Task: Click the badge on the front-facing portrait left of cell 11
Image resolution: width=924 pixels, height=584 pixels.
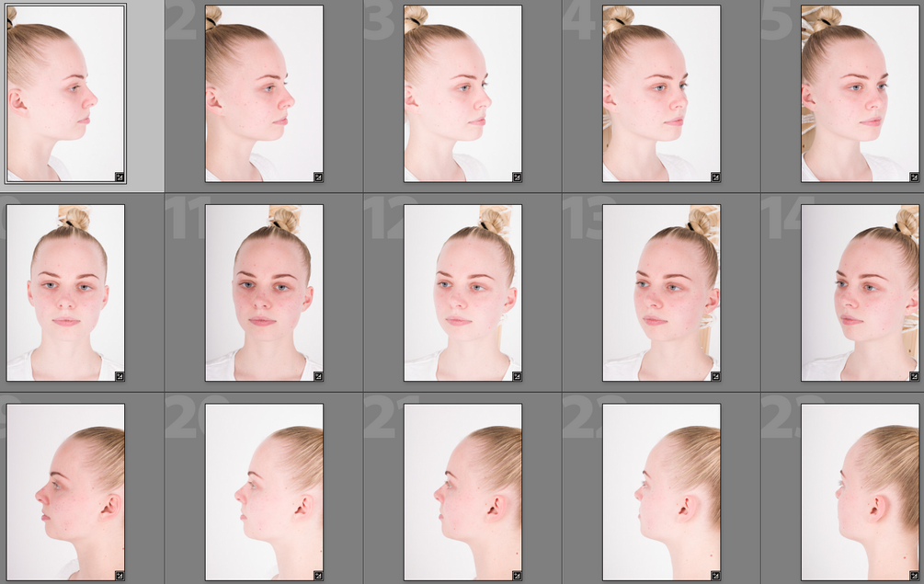Action: (x=119, y=376)
